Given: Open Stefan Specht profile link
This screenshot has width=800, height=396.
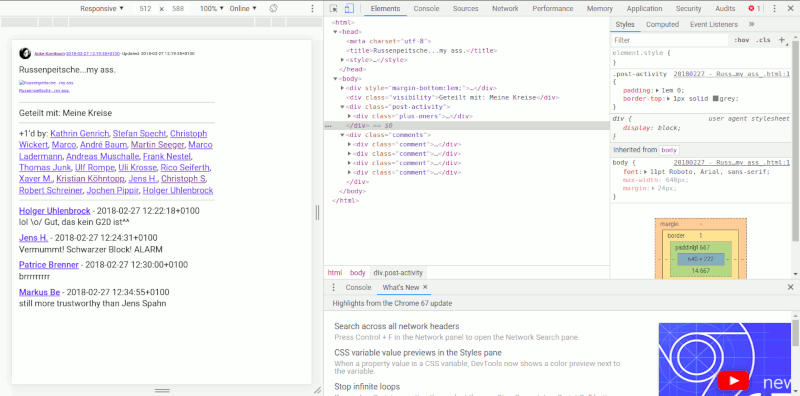Looking at the screenshot, I should (139, 134).
